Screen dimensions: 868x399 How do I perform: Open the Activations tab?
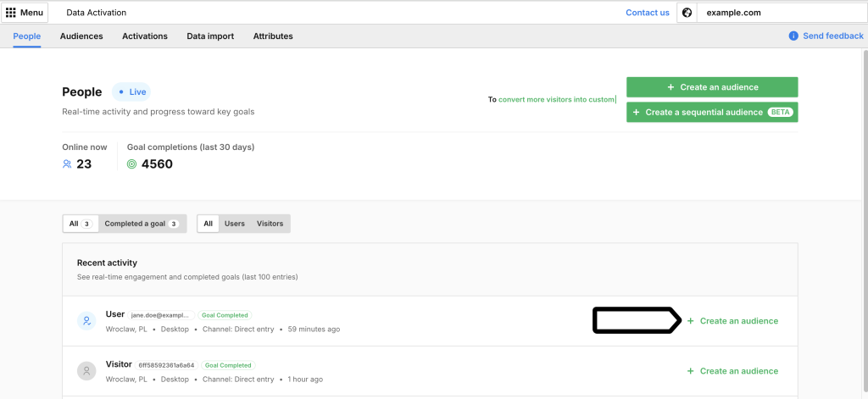145,36
